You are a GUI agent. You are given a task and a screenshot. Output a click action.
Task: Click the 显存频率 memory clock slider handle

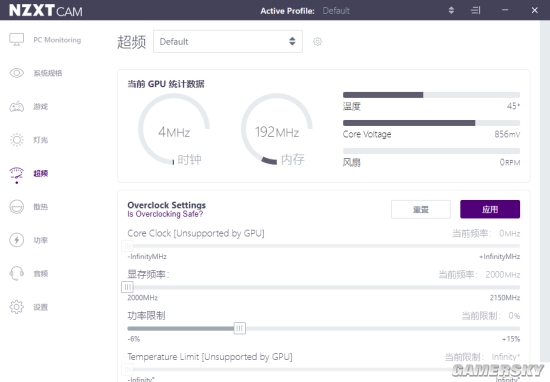127,287
